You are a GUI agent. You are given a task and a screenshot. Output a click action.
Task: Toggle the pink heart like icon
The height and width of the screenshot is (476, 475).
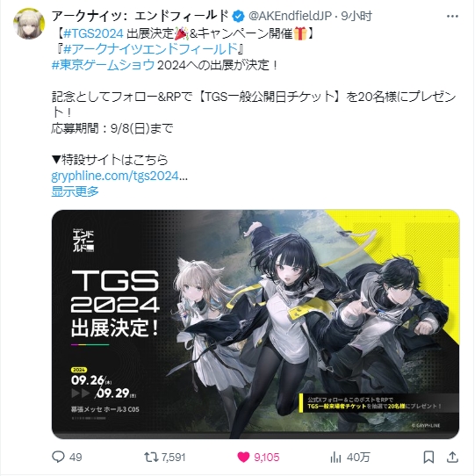click(243, 457)
